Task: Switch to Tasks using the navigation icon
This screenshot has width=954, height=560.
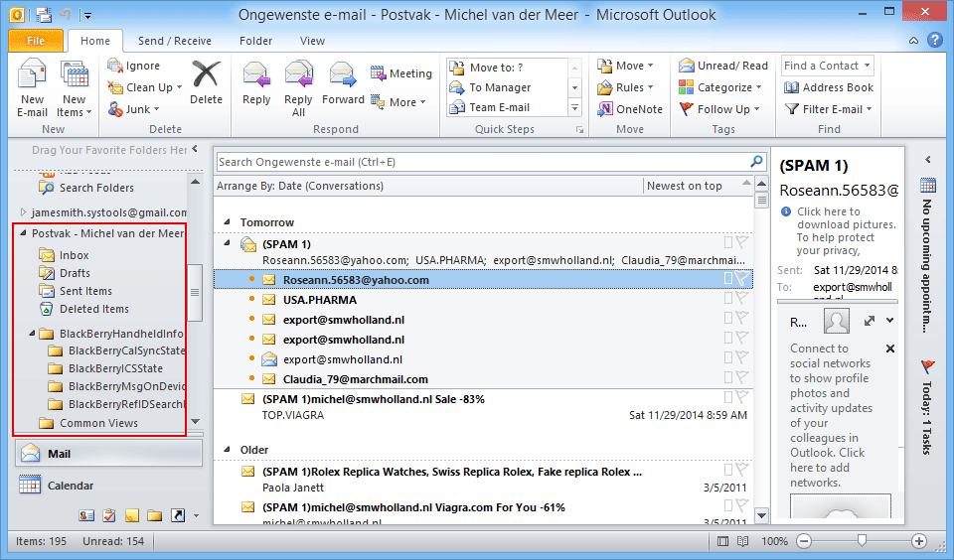Action: pos(109,515)
